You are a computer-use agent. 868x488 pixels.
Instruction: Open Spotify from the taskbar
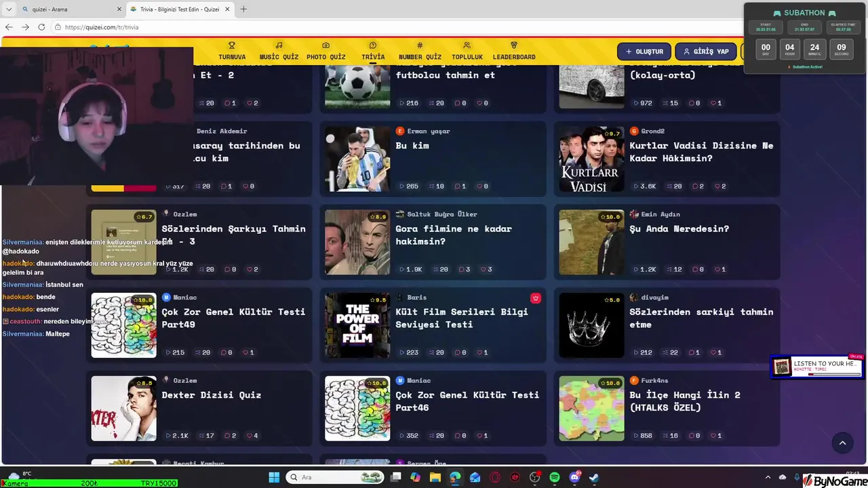(555, 477)
